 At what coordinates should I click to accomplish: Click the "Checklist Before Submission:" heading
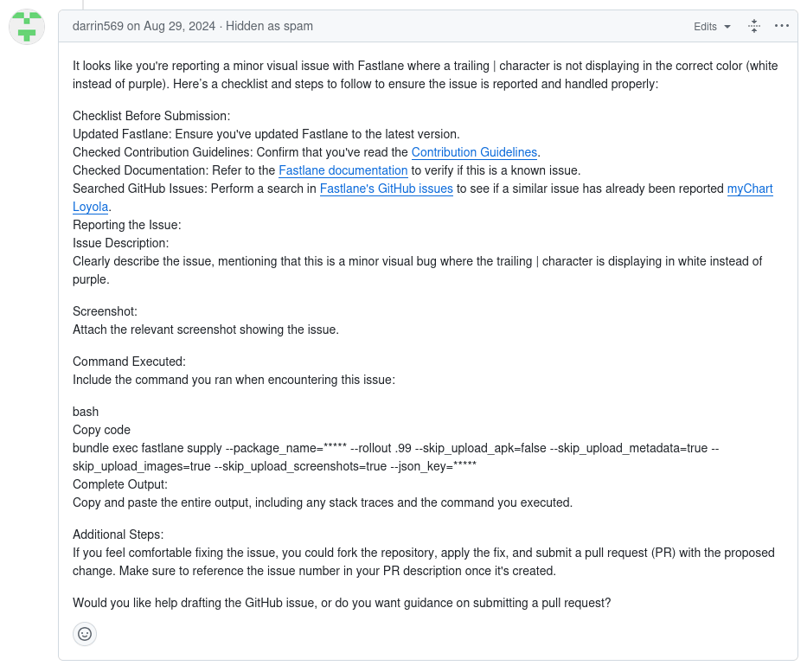(151, 116)
